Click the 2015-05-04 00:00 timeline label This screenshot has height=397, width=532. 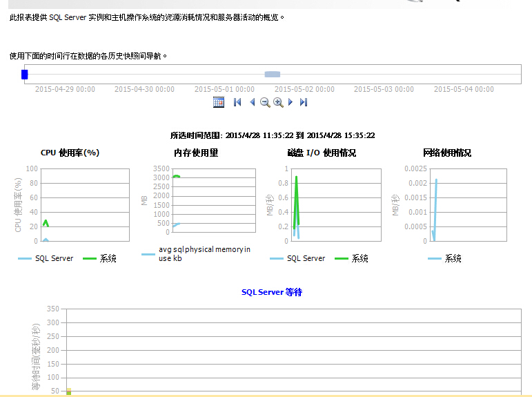pos(464,89)
